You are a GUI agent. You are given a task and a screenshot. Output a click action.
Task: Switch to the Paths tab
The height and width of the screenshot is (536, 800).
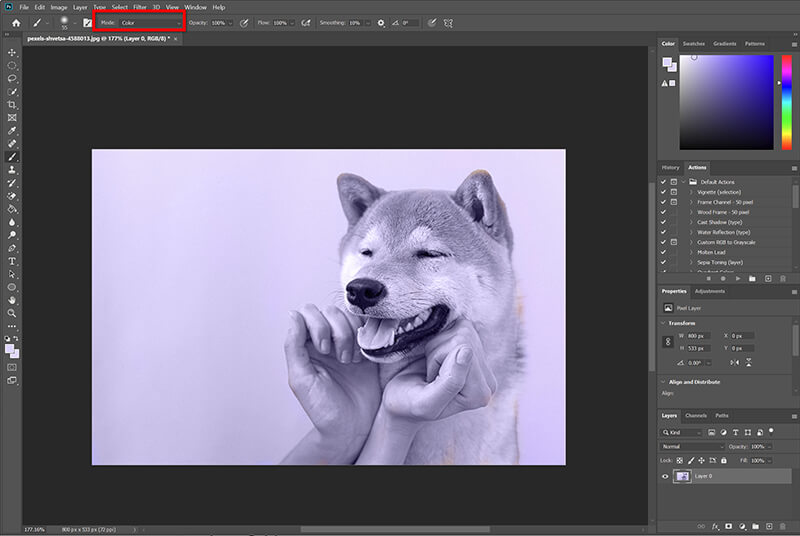(x=721, y=416)
